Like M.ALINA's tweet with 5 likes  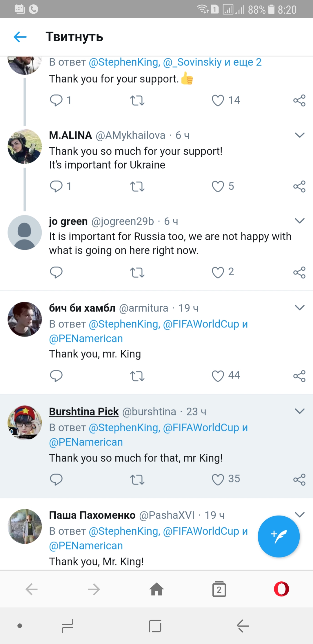coord(218,187)
